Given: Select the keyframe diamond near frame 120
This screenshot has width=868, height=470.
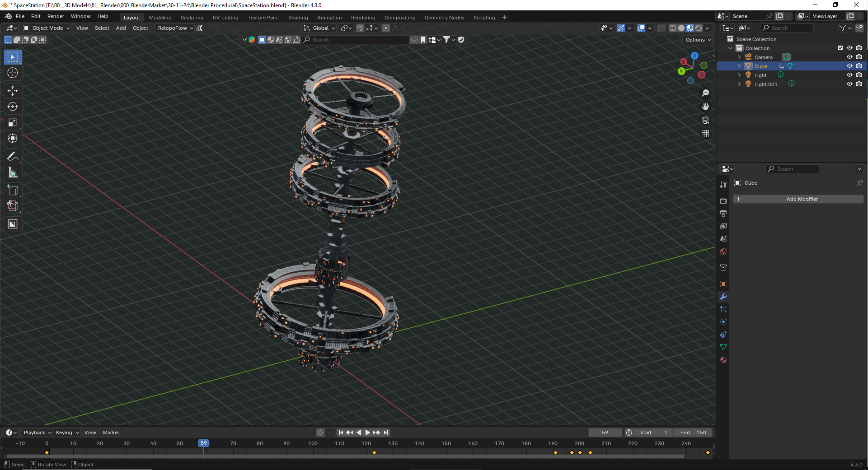Looking at the screenshot, I should (x=374, y=452).
